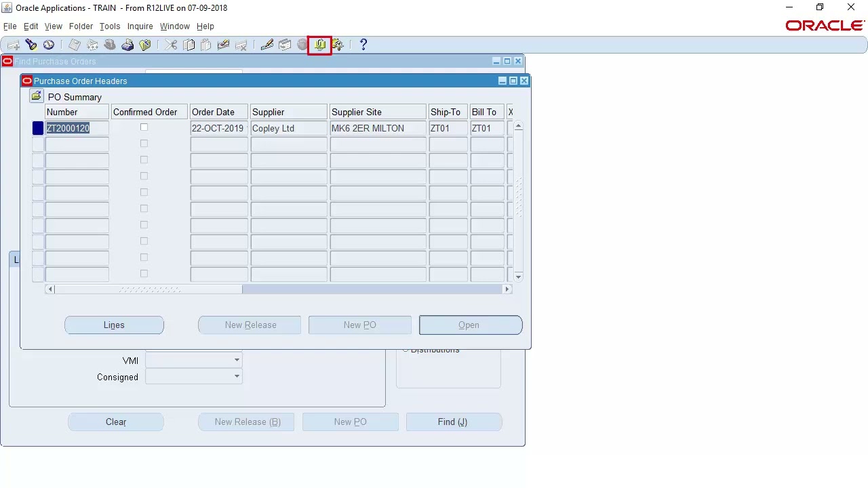The height and width of the screenshot is (488, 868).
Task: Click the Confirmed Order column header
Action: pos(149,112)
